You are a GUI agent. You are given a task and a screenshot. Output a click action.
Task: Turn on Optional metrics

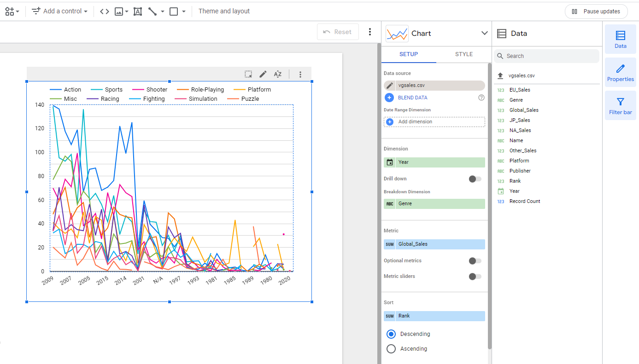[475, 261]
